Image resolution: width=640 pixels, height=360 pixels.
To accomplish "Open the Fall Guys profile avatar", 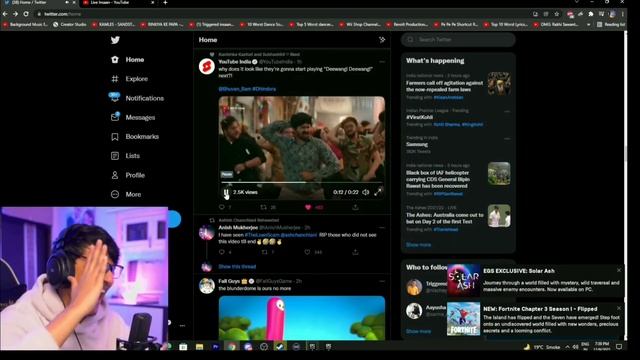I will pyautogui.click(x=207, y=286).
